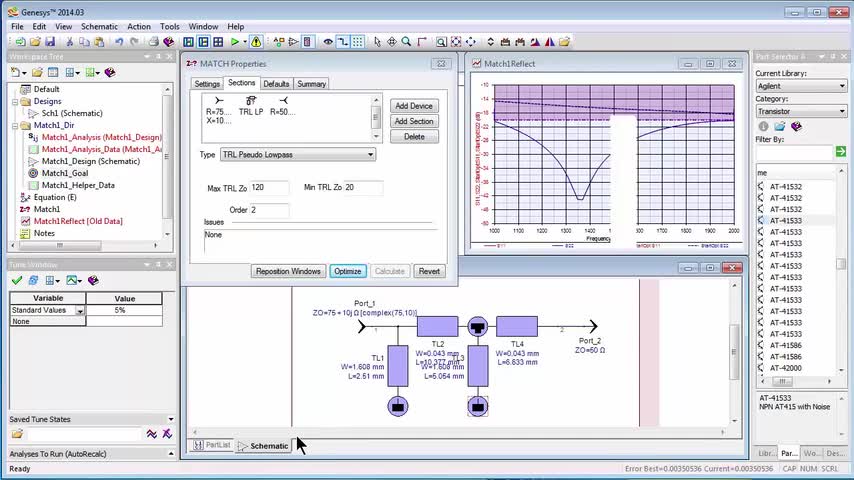
Task: Switch to the PartList tab
Action: point(212,445)
